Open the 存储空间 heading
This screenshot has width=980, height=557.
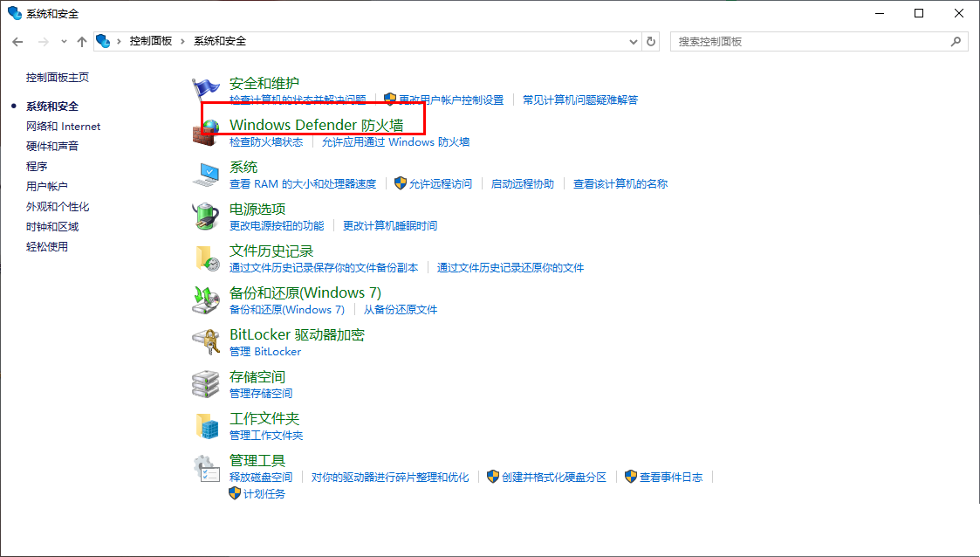(x=257, y=376)
